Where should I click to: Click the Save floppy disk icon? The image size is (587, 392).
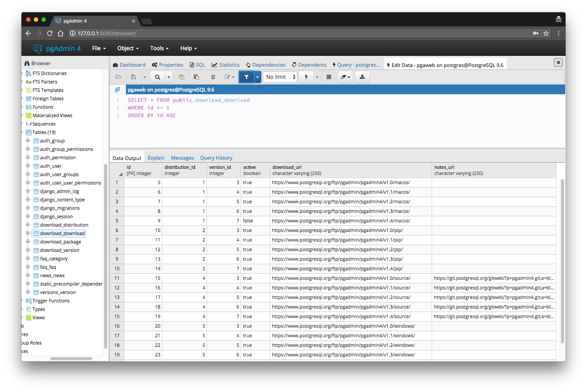coord(134,77)
